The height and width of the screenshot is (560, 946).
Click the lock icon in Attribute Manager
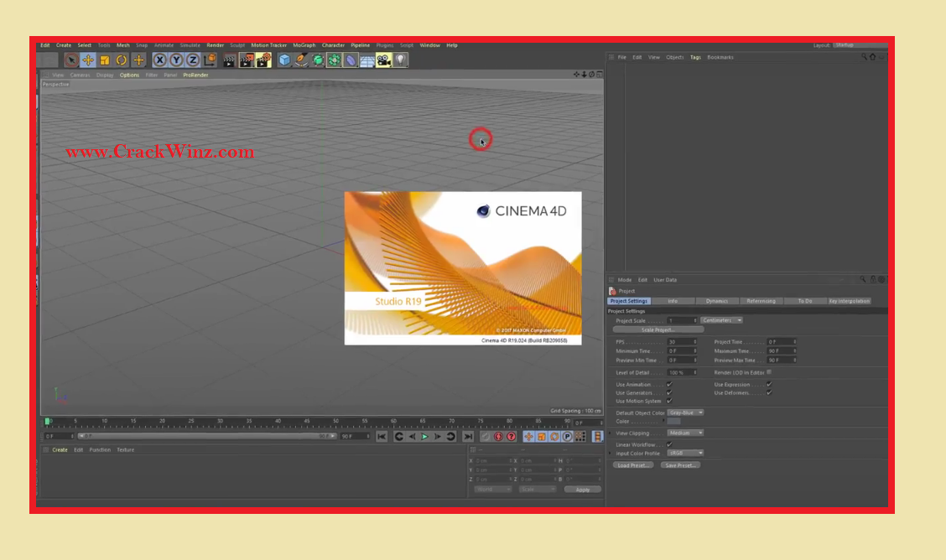point(873,279)
